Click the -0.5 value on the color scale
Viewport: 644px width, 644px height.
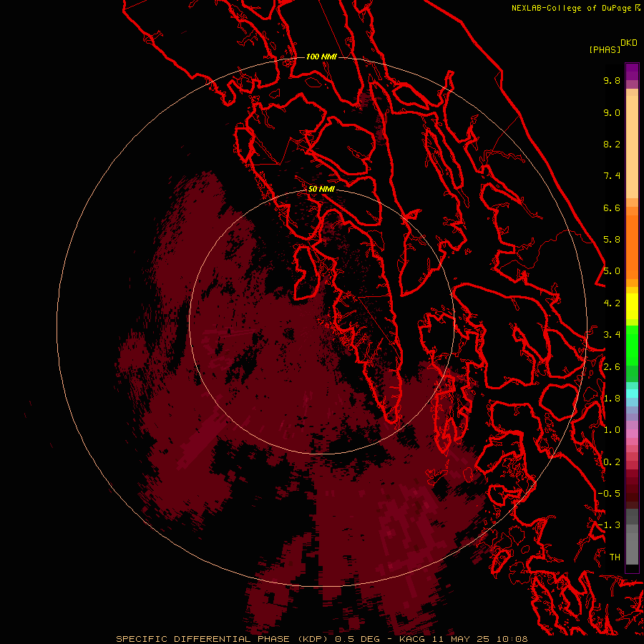click(609, 494)
